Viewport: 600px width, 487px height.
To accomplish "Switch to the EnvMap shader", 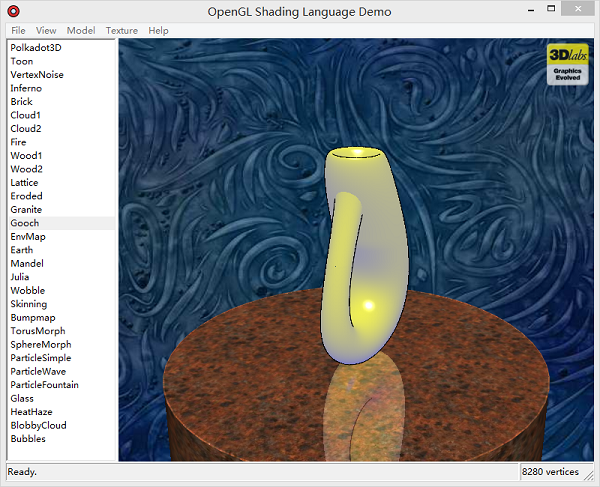I will coord(28,236).
